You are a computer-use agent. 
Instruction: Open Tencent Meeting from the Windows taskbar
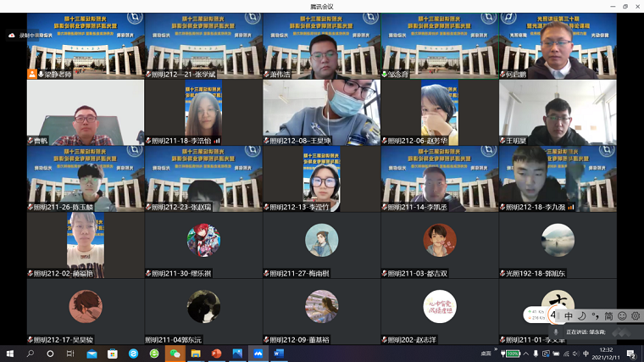coord(257,354)
